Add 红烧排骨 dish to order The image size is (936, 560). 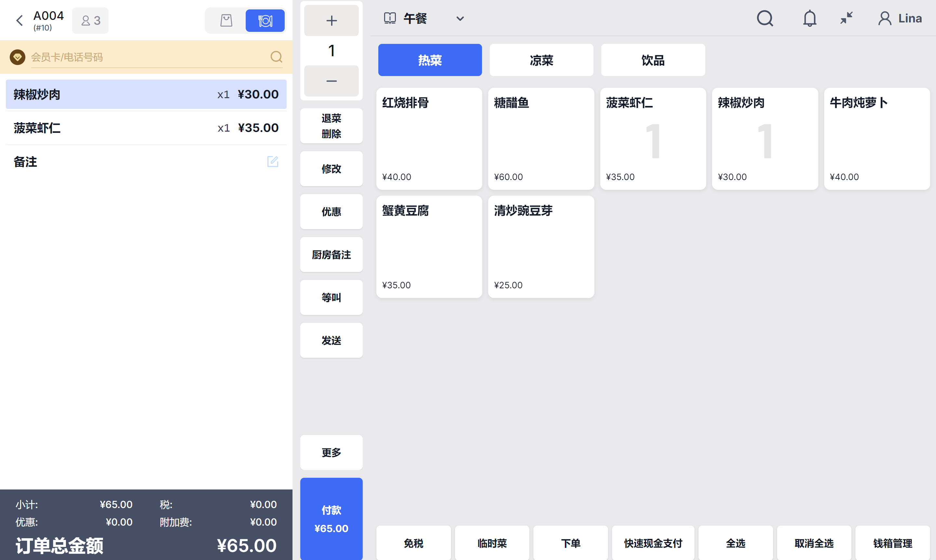click(429, 139)
